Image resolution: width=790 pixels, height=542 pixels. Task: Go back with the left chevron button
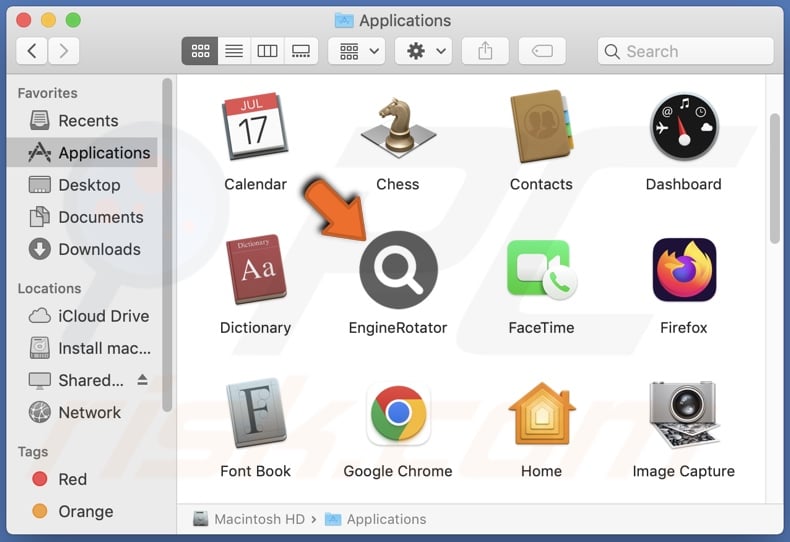[x=32, y=51]
